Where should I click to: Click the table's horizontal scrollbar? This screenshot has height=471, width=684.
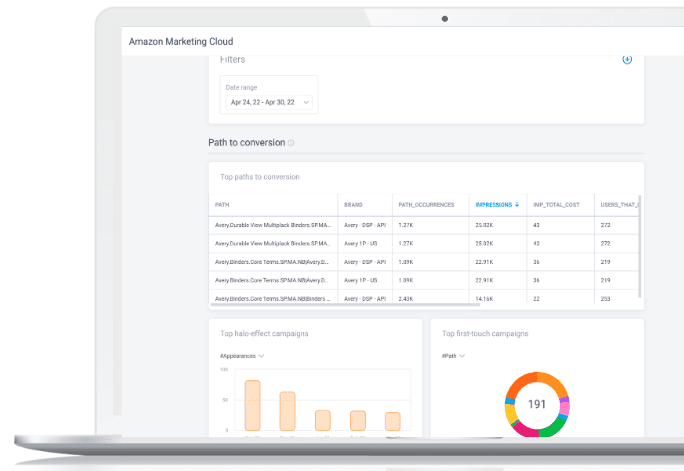pos(345,305)
